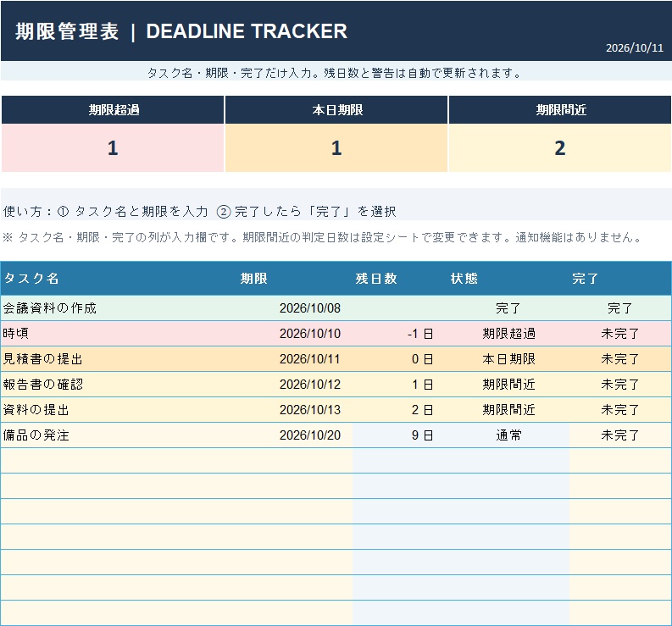Open the 未完了 cell for 資料の提出
Image resolution: width=672 pixels, height=626 pixels.
(x=620, y=410)
